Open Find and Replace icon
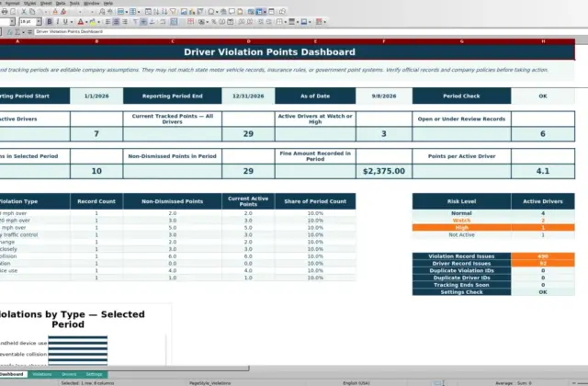 [102, 12]
